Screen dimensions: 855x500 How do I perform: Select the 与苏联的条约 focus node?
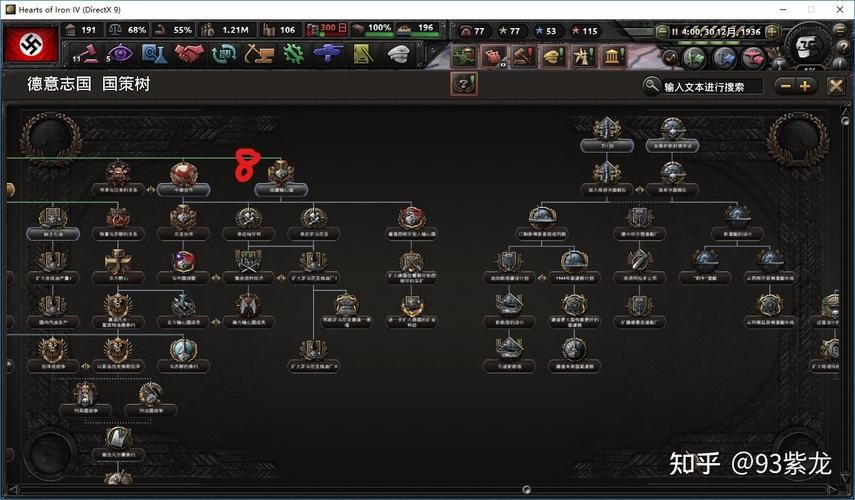183,356
